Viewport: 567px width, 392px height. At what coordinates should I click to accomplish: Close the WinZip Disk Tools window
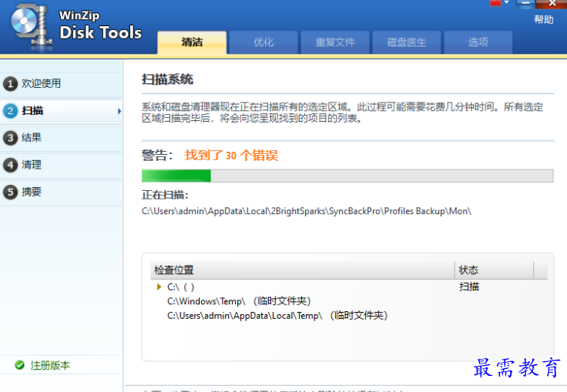click(x=552, y=4)
